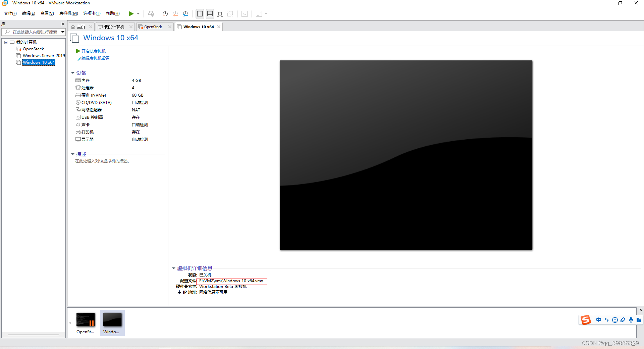This screenshot has width=644, height=349.
Task: Open the Snapshot Manager wrench-clock icon
Action: [185, 14]
